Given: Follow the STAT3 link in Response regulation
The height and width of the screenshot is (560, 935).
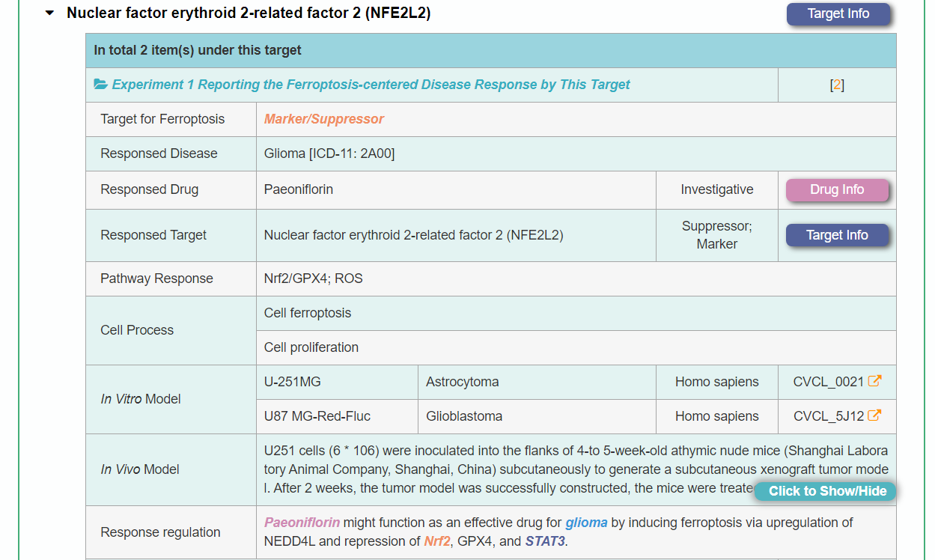Looking at the screenshot, I should pyautogui.click(x=544, y=541).
